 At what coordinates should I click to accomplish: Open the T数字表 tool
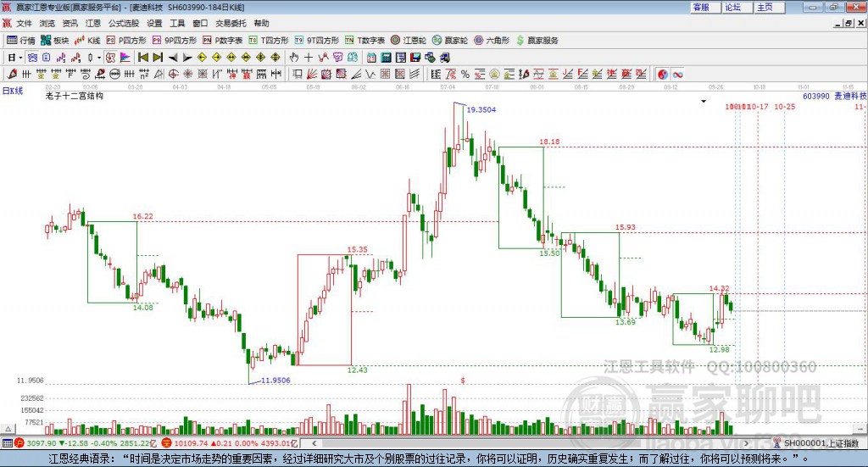[x=364, y=41]
